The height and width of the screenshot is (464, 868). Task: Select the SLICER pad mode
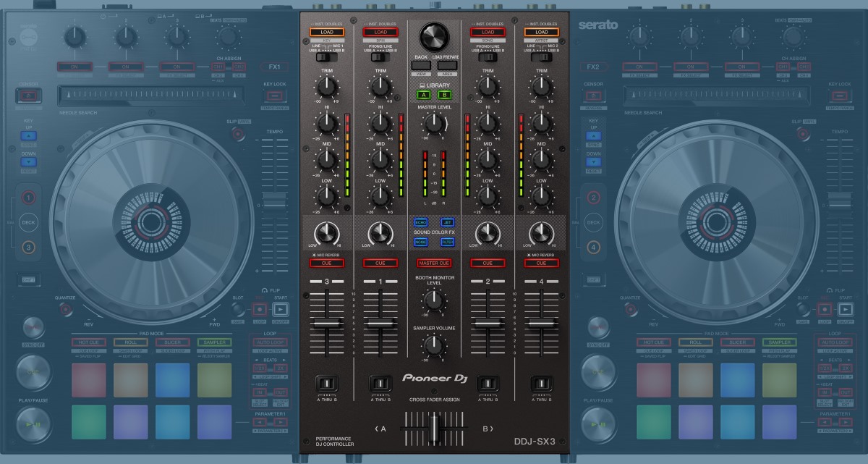pos(173,340)
